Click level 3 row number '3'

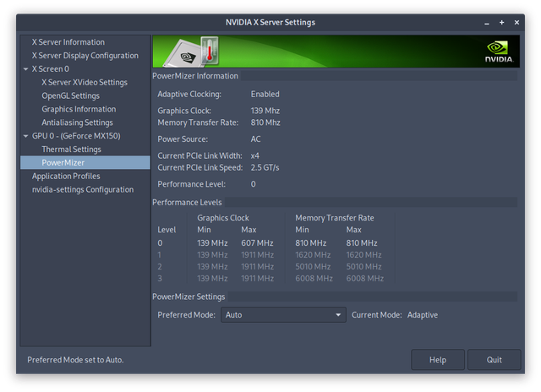click(x=160, y=278)
